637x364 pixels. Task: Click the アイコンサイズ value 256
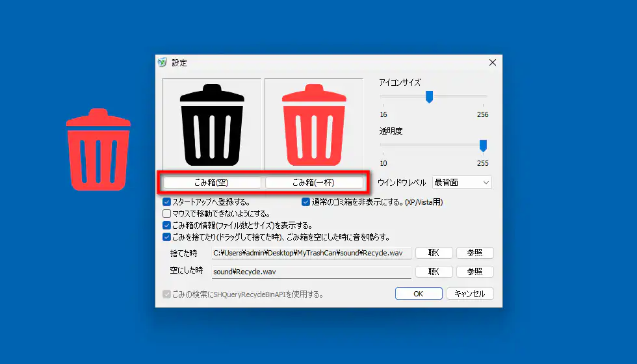[x=482, y=114]
